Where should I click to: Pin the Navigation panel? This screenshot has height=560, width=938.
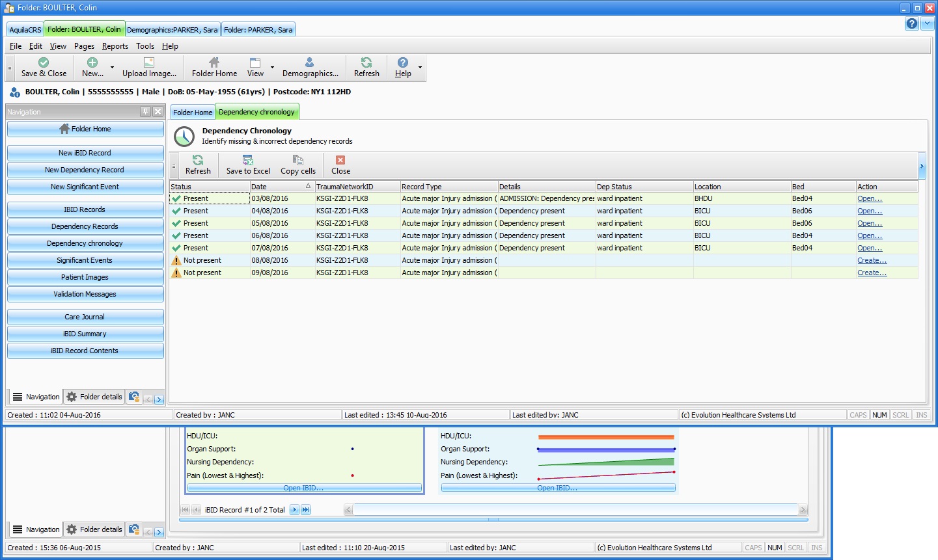point(146,112)
